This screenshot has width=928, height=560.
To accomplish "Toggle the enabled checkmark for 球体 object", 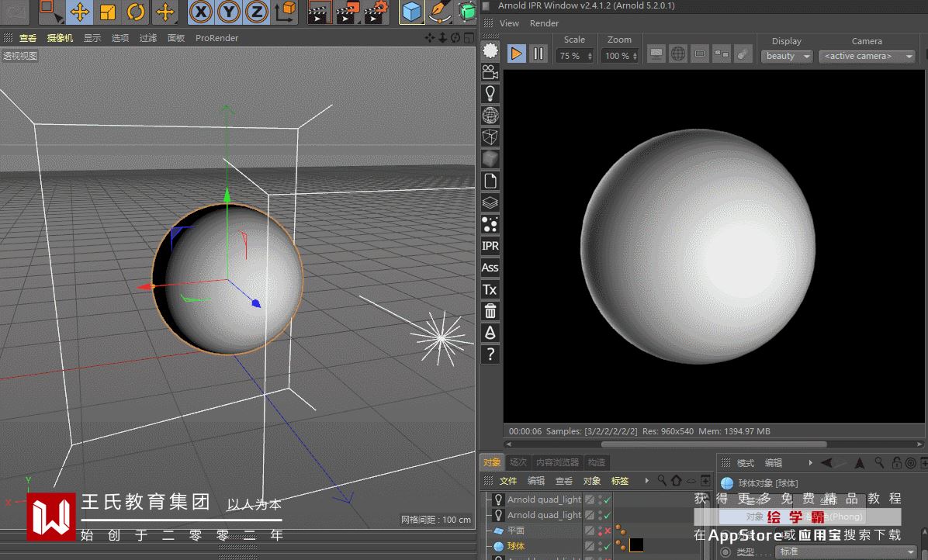I will (607, 546).
